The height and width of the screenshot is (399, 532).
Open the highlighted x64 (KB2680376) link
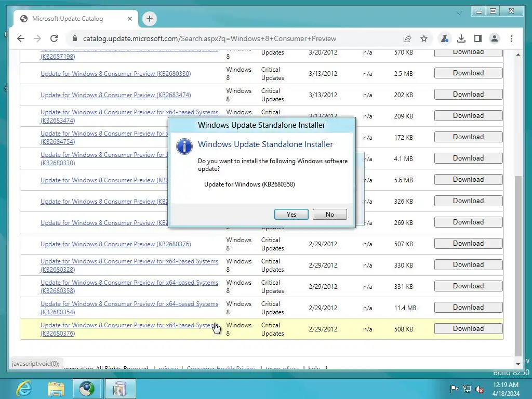click(x=129, y=329)
